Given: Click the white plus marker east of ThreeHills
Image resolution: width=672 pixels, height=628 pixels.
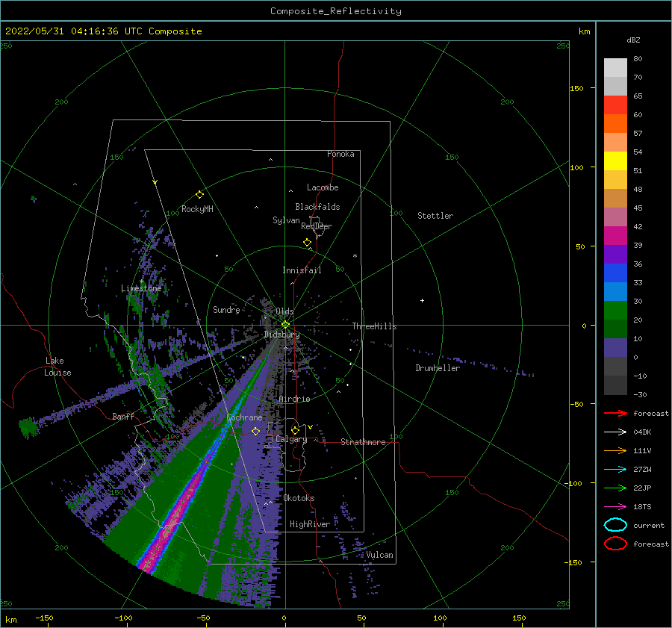Looking at the screenshot, I should click(422, 300).
